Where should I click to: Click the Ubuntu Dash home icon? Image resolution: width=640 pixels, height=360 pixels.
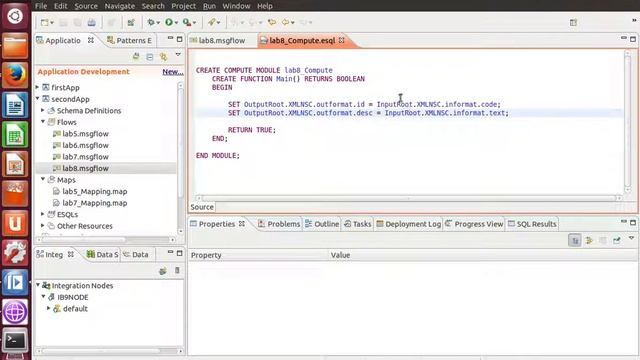point(15,16)
